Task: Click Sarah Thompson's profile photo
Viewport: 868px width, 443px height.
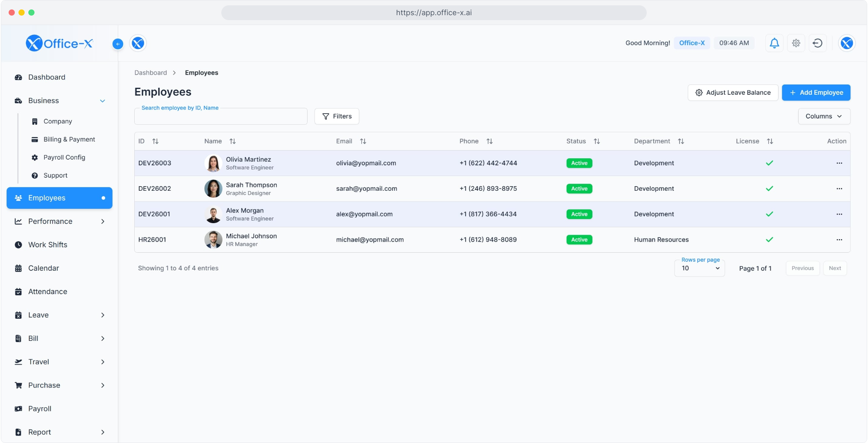Action: point(213,189)
